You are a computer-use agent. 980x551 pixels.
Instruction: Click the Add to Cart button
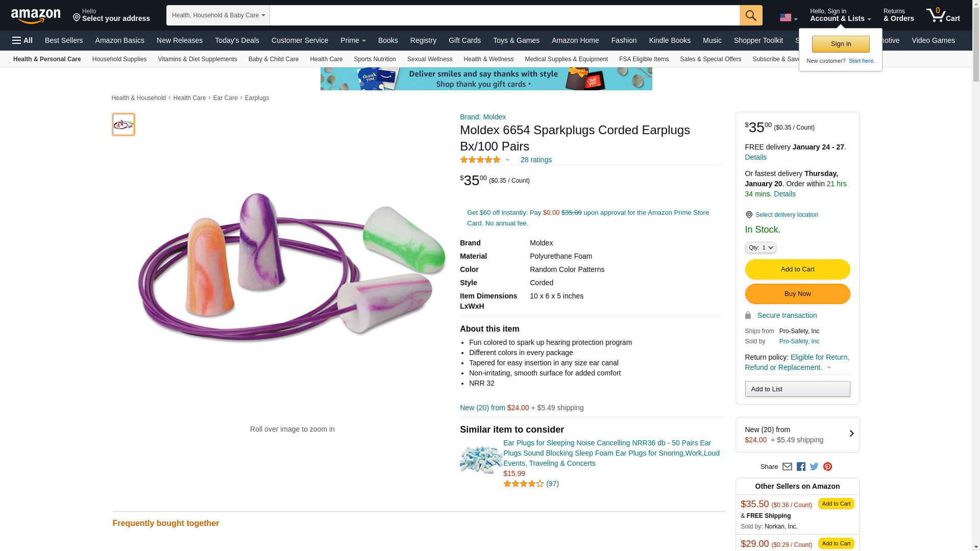(797, 269)
